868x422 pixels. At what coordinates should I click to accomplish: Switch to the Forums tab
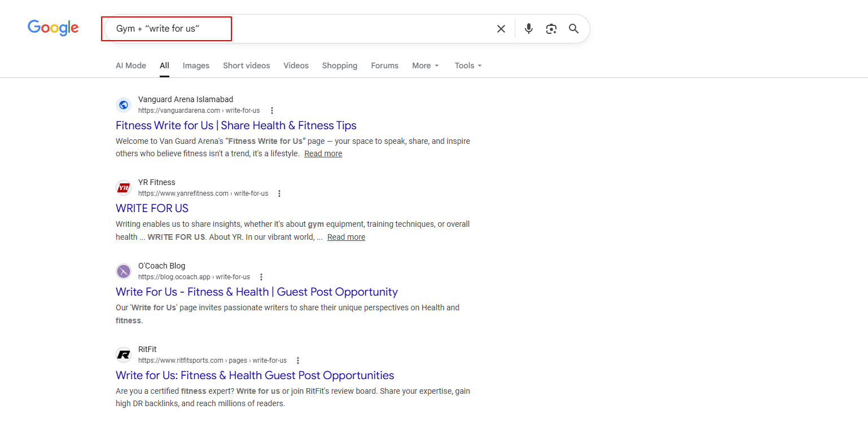384,65
